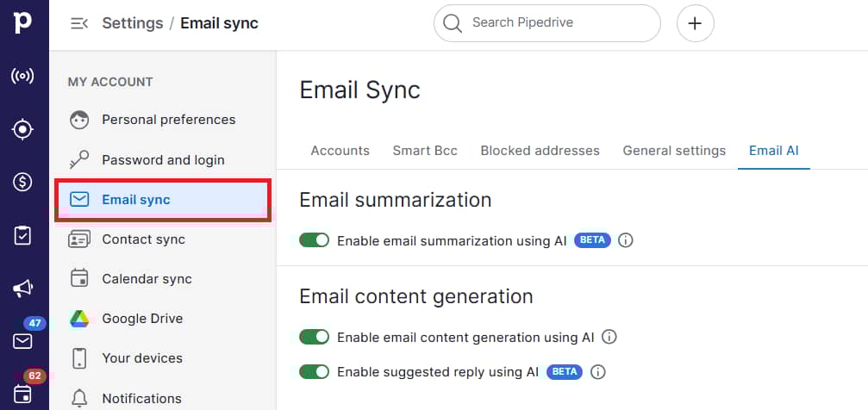Open Deals via the dollar icon
The width and height of the screenshot is (868, 410).
pyautogui.click(x=22, y=182)
